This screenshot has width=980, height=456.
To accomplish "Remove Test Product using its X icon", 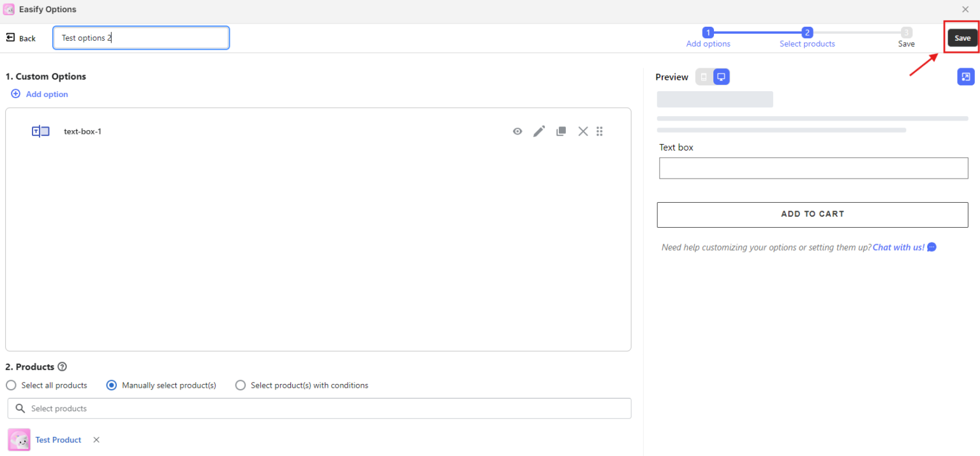I will (96, 439).
